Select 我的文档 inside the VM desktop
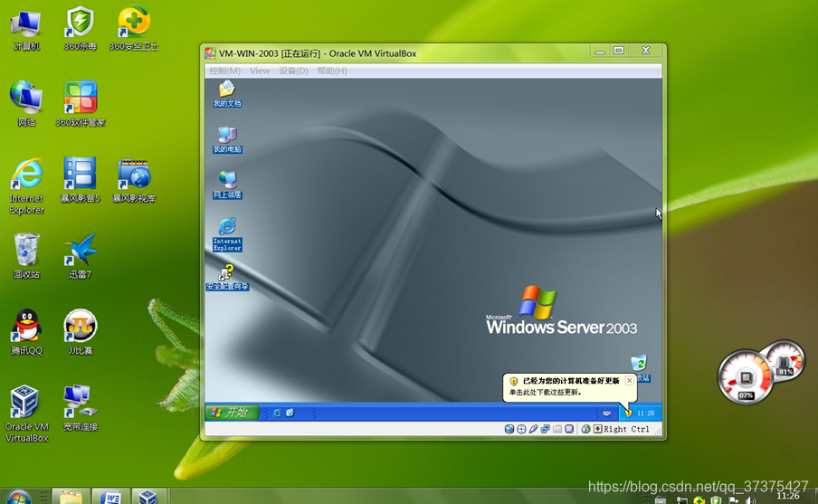 coord(227,94)
